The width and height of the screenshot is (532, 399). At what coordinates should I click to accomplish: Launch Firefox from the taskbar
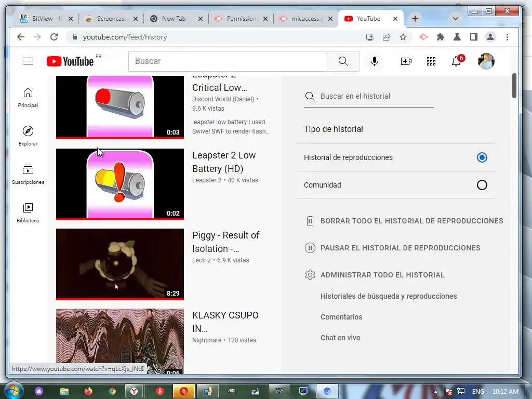pos(88,391)
